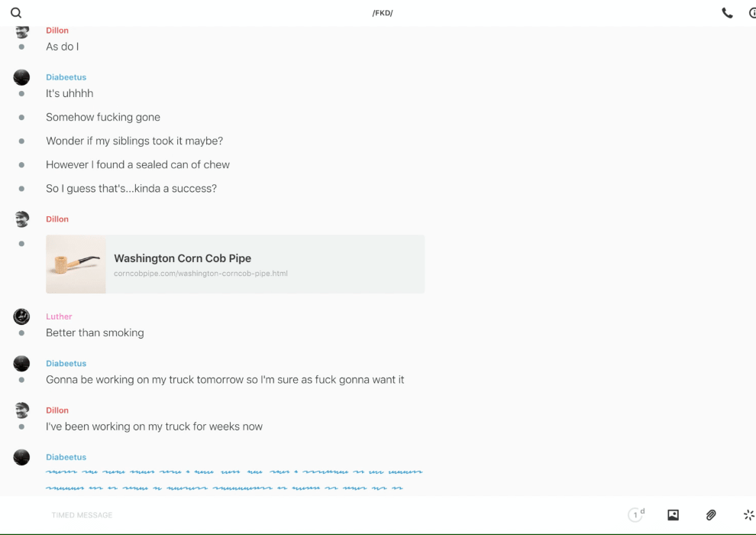Send a ping with the burst icon

748,515
